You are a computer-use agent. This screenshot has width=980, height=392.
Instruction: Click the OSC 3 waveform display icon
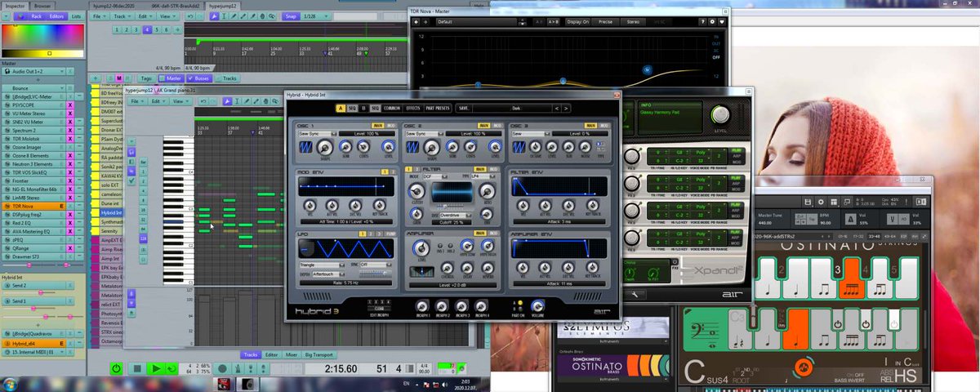(x=519, y=146)
